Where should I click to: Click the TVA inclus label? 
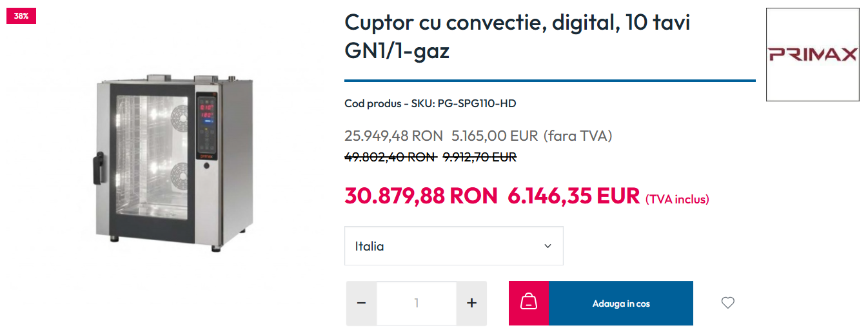(x=677, y=200)
